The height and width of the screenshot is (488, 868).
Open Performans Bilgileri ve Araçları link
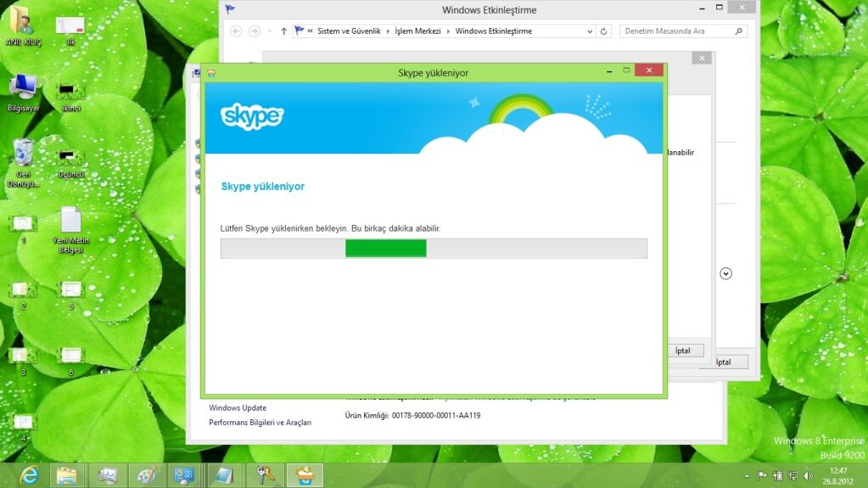point(260,423)
